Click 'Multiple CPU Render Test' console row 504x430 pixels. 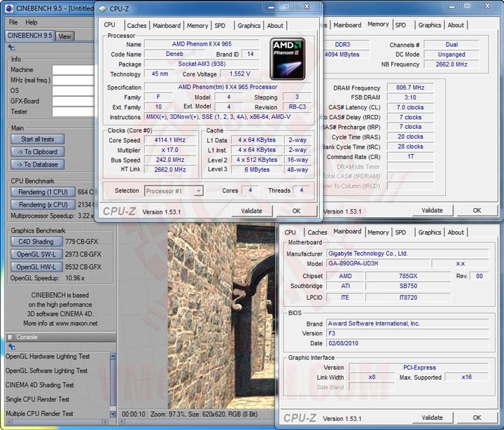click(39, 414)
